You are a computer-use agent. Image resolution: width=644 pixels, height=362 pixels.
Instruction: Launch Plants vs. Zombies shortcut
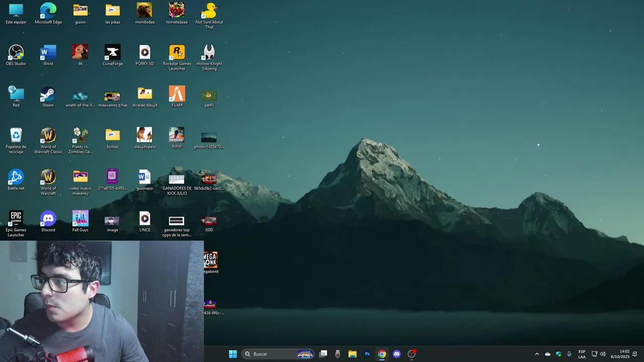pyautogui.click(x=80, y=141)
